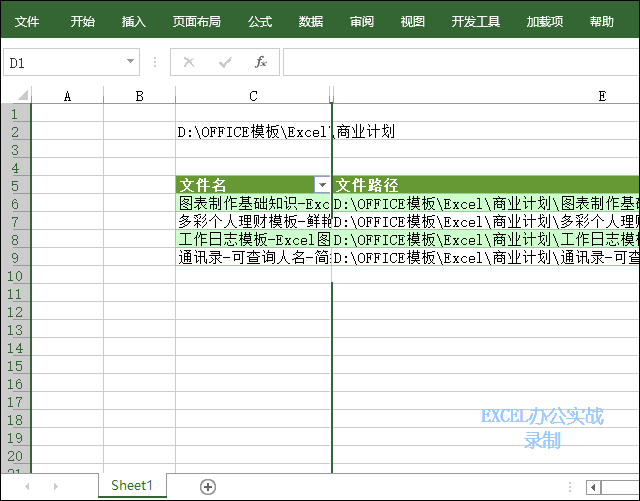
Task: Click the file path cell for 图表制作基
Action: tap(486, 203)
